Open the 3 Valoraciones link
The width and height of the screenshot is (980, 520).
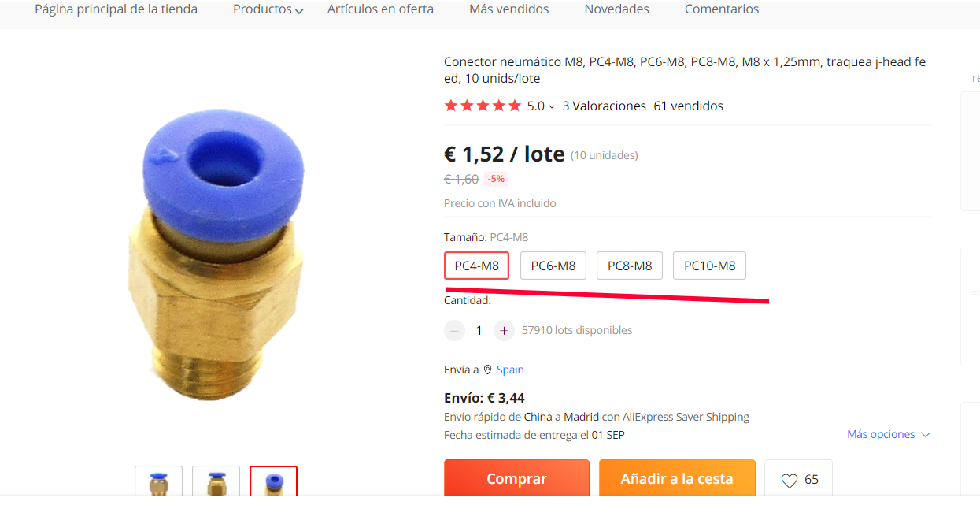(x=604, y=106)
